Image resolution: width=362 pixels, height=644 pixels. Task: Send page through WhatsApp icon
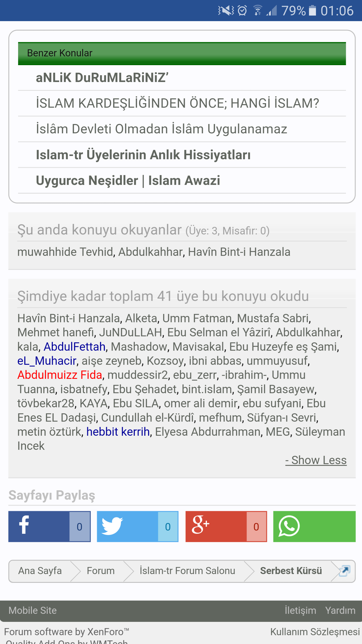(x=289, y=526)
